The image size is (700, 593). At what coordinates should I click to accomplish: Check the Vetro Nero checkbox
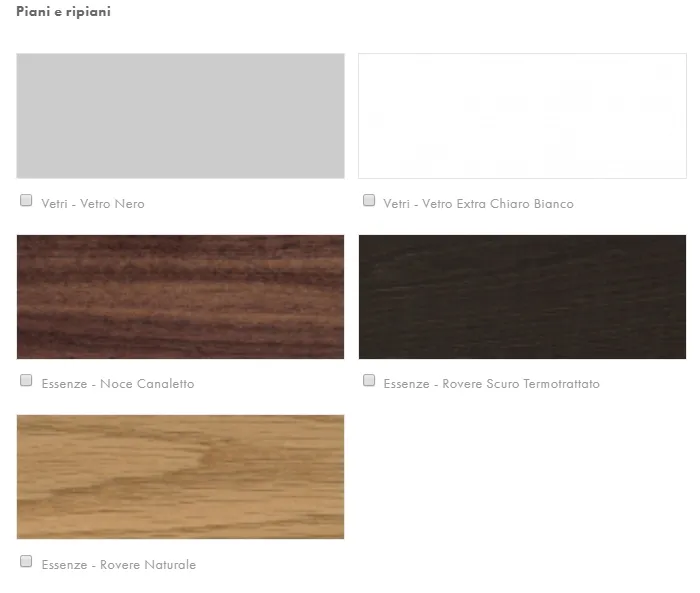(26, 200)
